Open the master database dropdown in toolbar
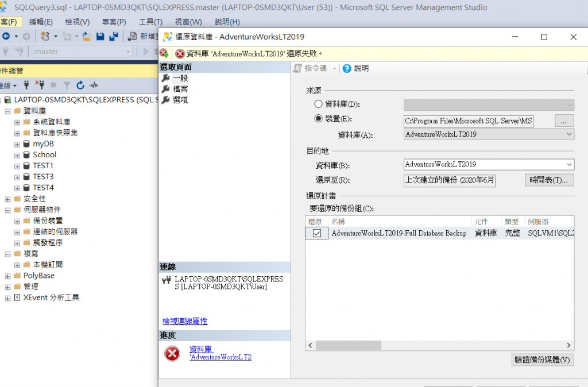Screen dimensions: 588x387 [x=128, y=51]
